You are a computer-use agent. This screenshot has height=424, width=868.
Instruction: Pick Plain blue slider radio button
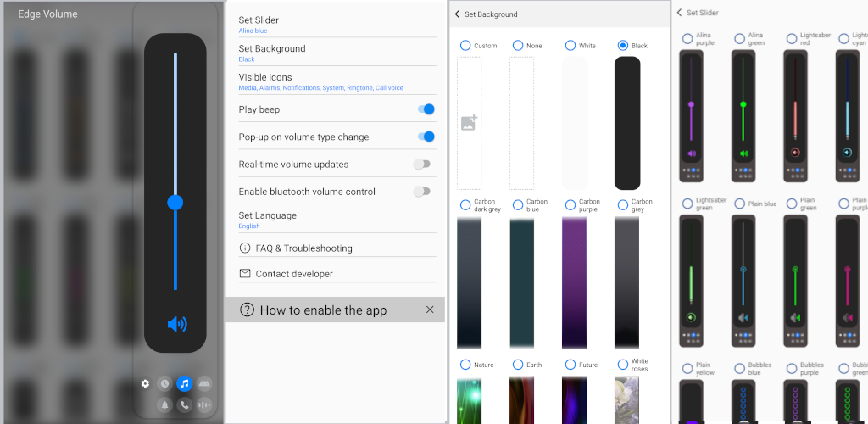point(739,204)
